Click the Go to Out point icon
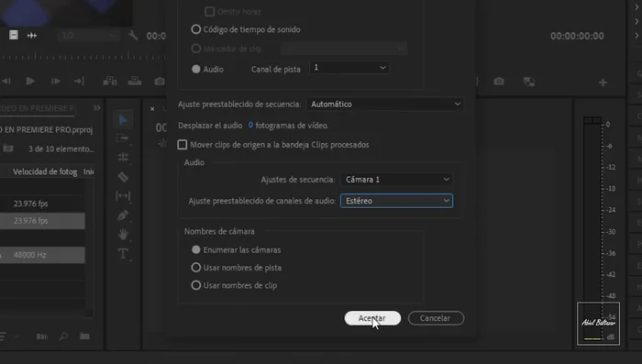 point(80,81)
